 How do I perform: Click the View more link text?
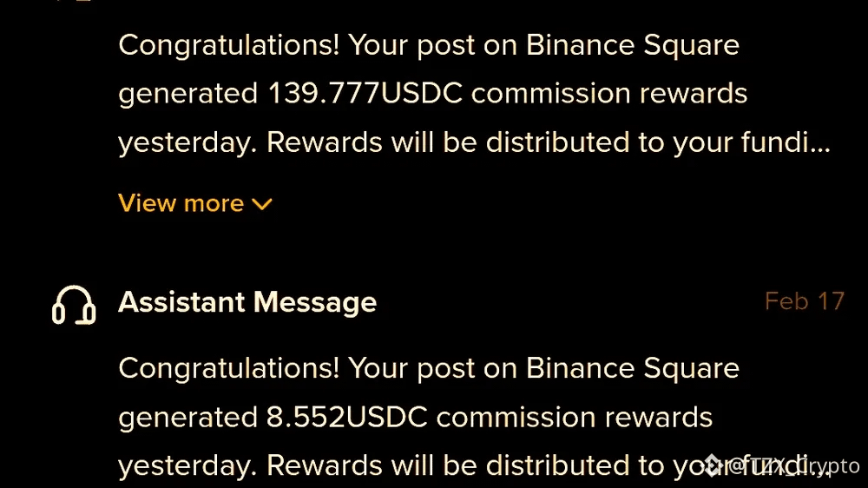181,203
